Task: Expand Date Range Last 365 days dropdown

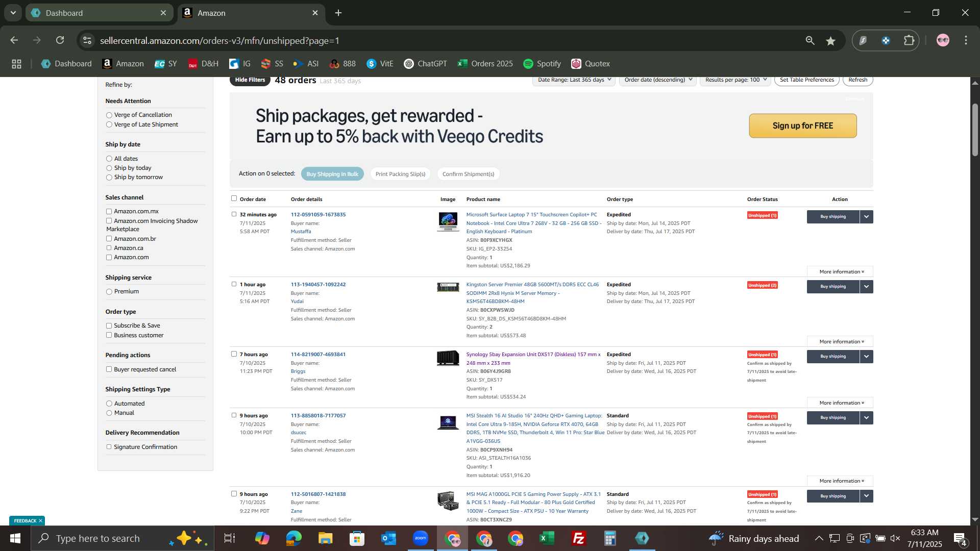Action: [x=574, y=80]
